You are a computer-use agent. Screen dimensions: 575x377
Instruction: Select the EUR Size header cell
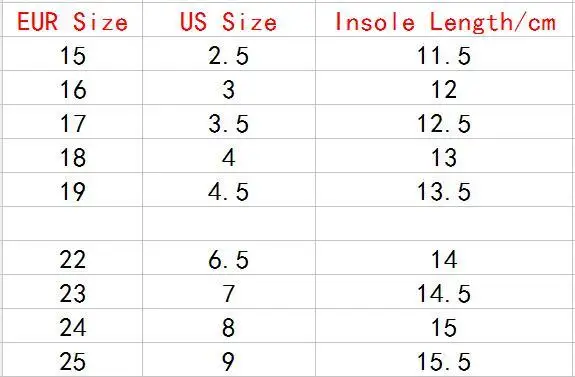coord(73,19)
